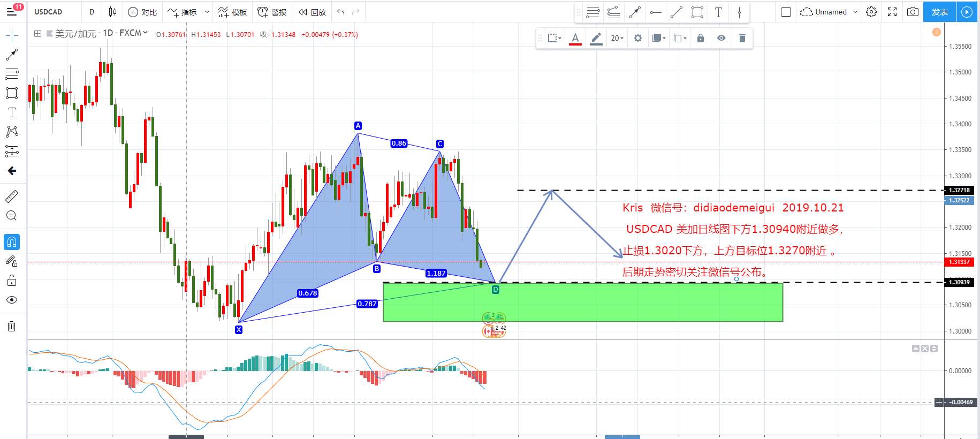Open the clone/copy drawing dropdown

[680, 38]
